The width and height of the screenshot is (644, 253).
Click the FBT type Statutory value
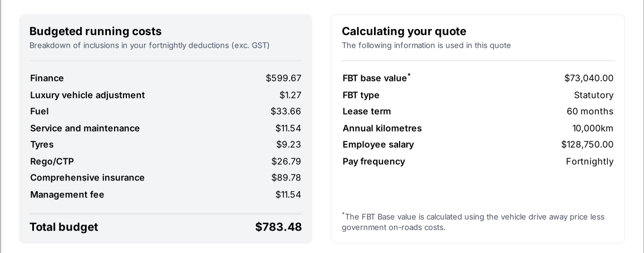click(x=593, y=95)
